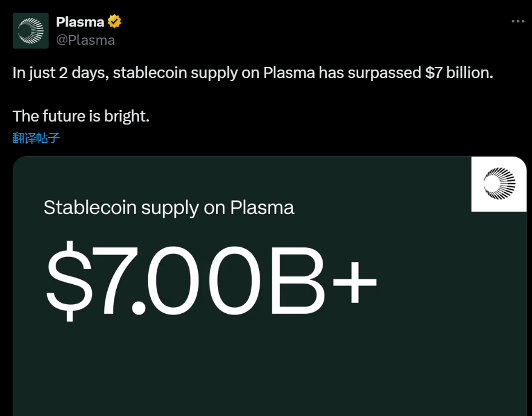The width and height of the screenshot is (532, 416).
Task: Click the 翻译帖子 translate post link
Action: click(x=36, y=138)
